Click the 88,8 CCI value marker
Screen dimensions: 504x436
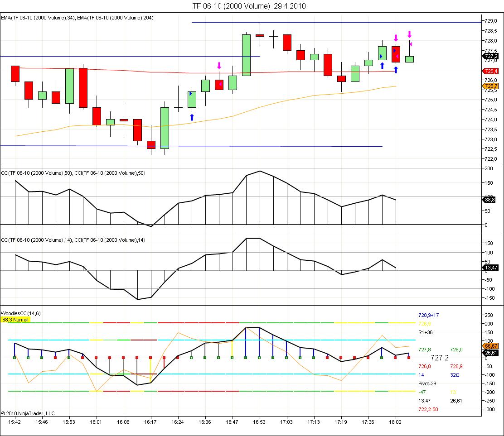coord(491,199)
